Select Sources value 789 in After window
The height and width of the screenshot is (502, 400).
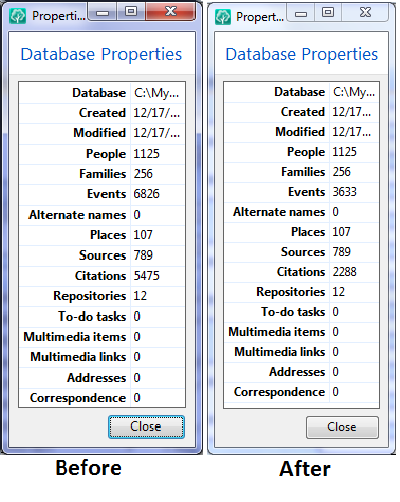[342, 252]
